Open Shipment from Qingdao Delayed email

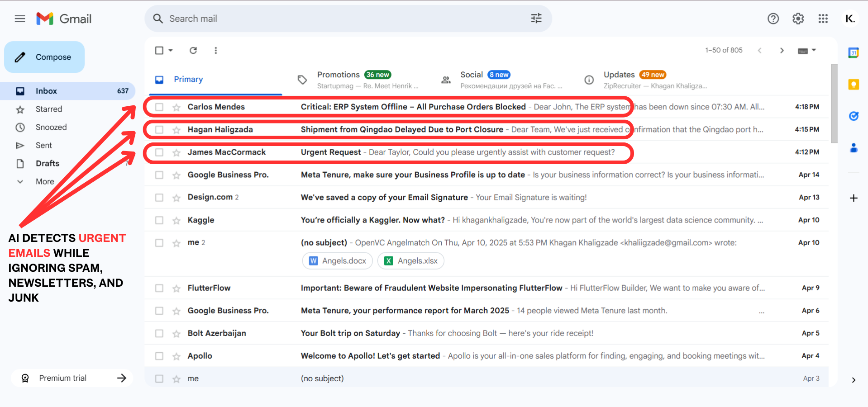[x=486, y=130]
